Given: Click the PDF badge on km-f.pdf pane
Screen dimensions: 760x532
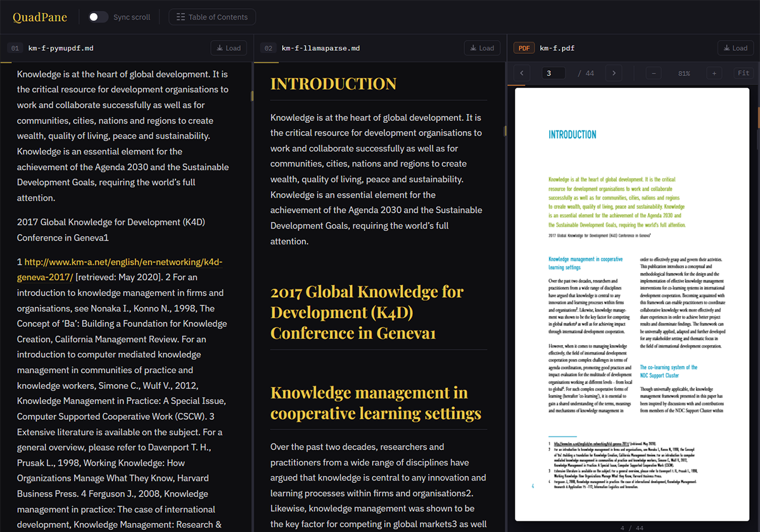Looking at the screenshot, I should click(x=524, y=48).
